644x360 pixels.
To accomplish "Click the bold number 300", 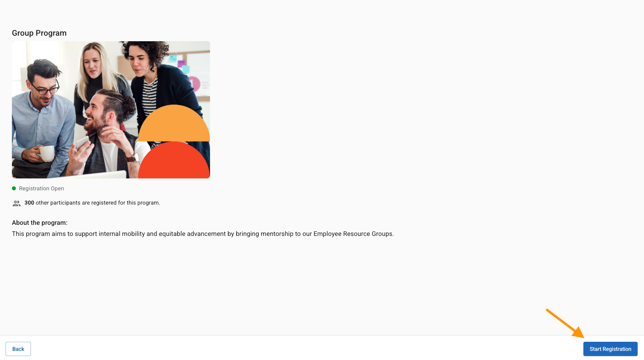I will (x=29, y=203).
